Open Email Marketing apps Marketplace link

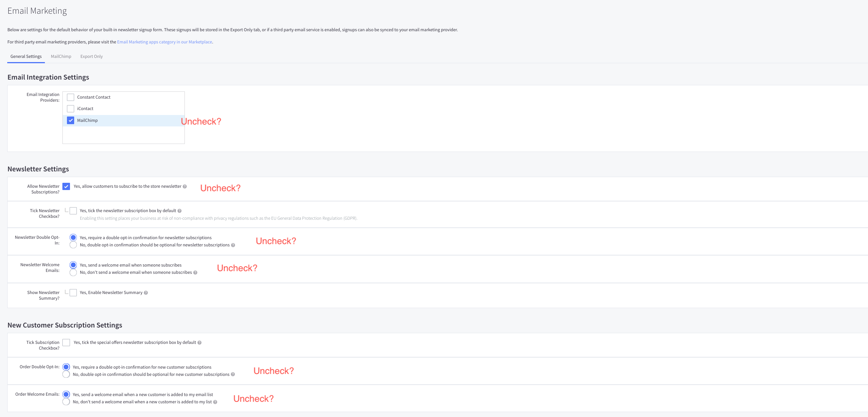[164, 42]
